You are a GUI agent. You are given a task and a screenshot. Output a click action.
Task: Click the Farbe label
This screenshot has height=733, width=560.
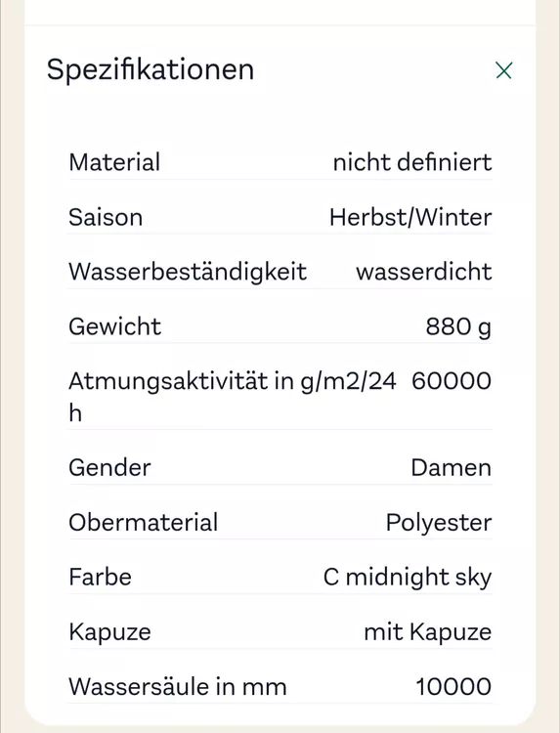click(x=100, y=577)
